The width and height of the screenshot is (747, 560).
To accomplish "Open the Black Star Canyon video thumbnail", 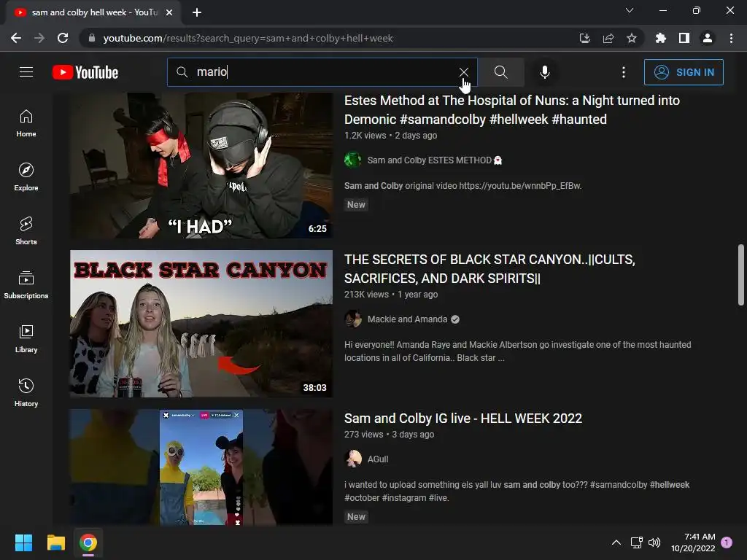I will click(x=201, y=324).
